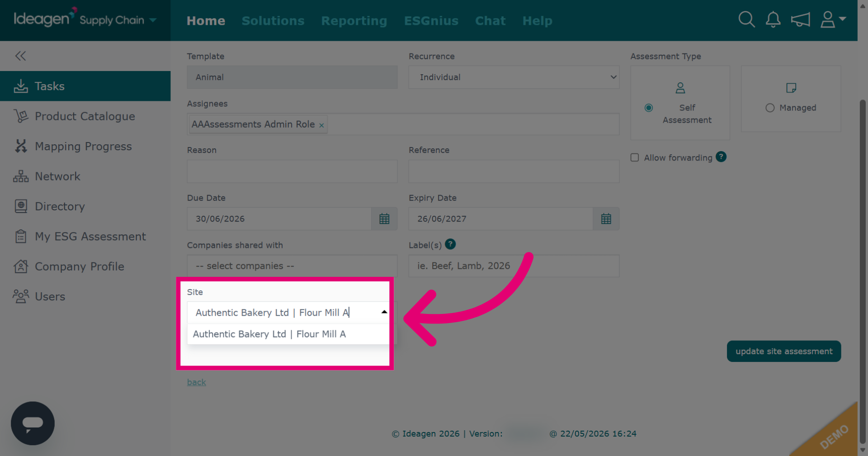Image resolution: width=868 pixels, height=456 pixels.
Task: Select the Self Assessment radio button
Action: (x=649, y=108)
